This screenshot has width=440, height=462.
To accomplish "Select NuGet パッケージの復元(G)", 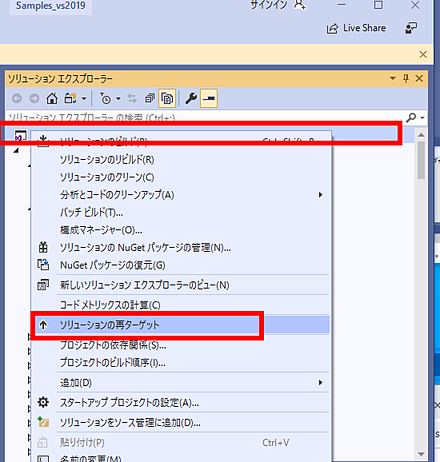I will (x=182, y=265).
